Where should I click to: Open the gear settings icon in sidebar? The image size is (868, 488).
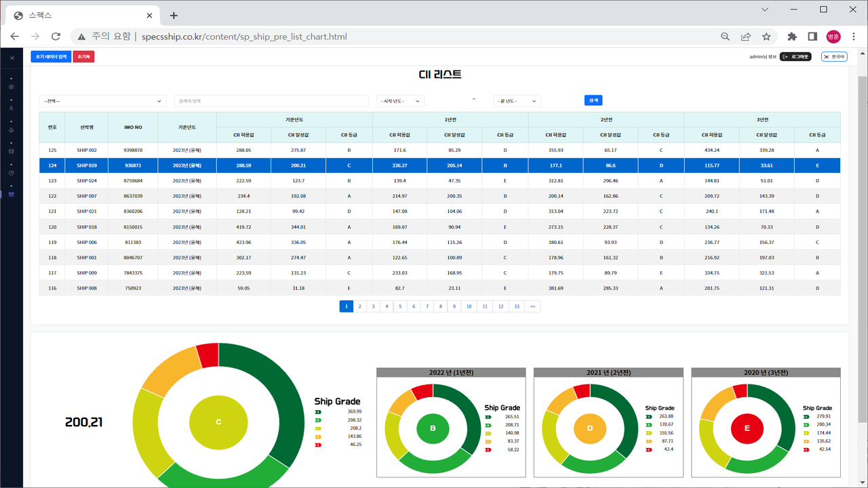tap(12, 87)
